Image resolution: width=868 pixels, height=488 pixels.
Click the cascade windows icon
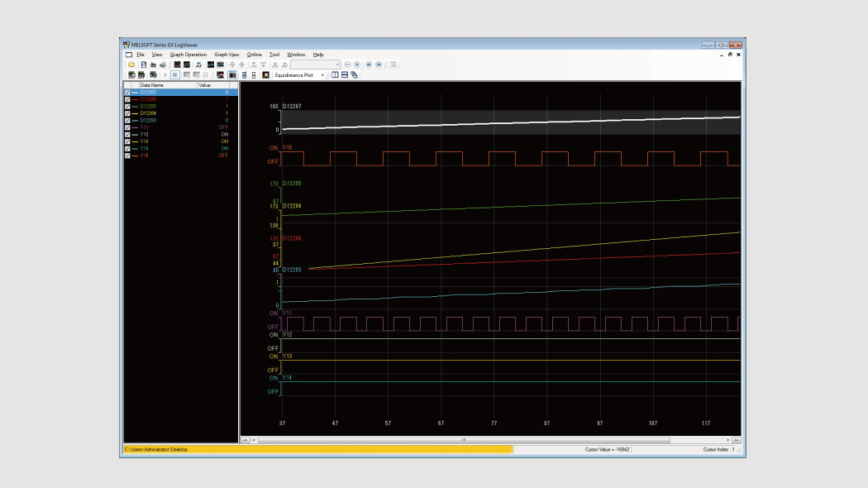point(354,75)
